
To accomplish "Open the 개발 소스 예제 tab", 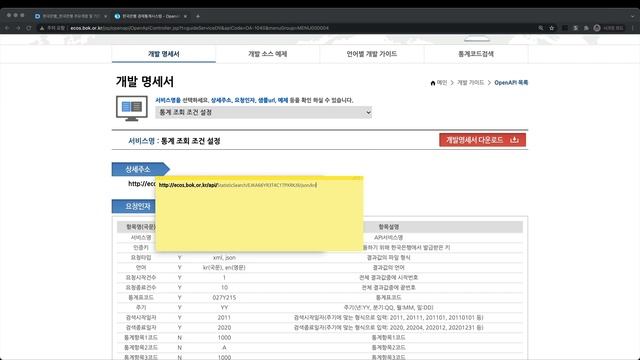I will (268, 54).
